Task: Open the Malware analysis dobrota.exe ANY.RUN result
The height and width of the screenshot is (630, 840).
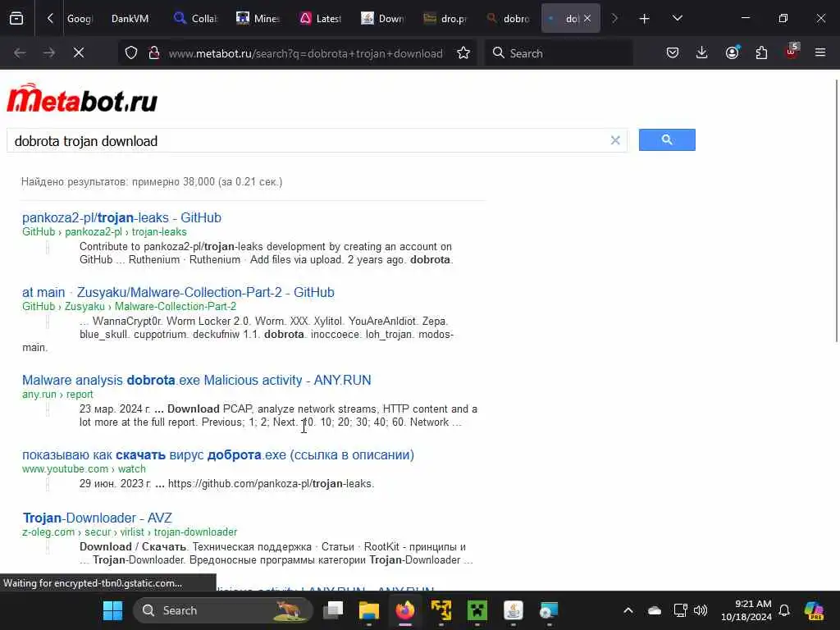Action: click(x=197, y=380)
